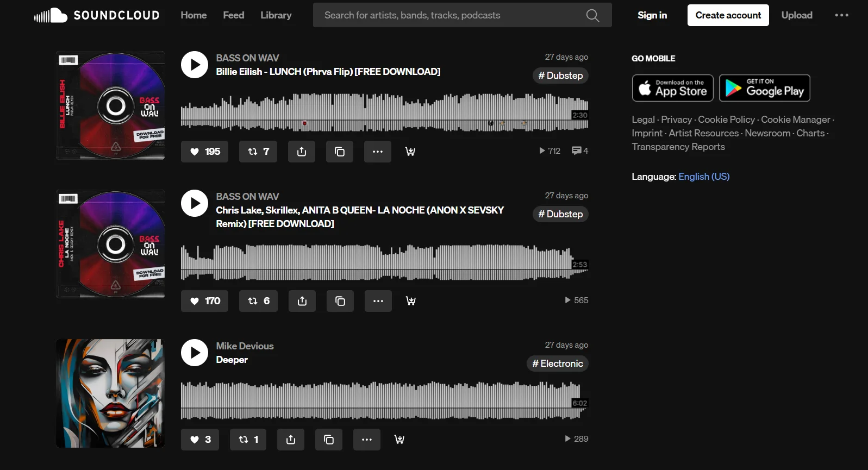Image resolution: width=868 pixels, height=470 pixels.
Task: Repost the LA NOCHE remix track
Action: [258, 301]
